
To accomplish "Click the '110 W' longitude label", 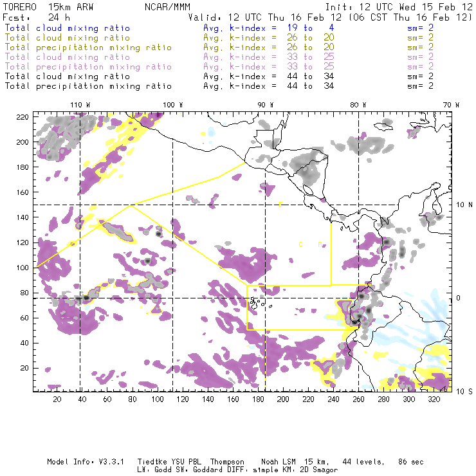I will 80,105.
